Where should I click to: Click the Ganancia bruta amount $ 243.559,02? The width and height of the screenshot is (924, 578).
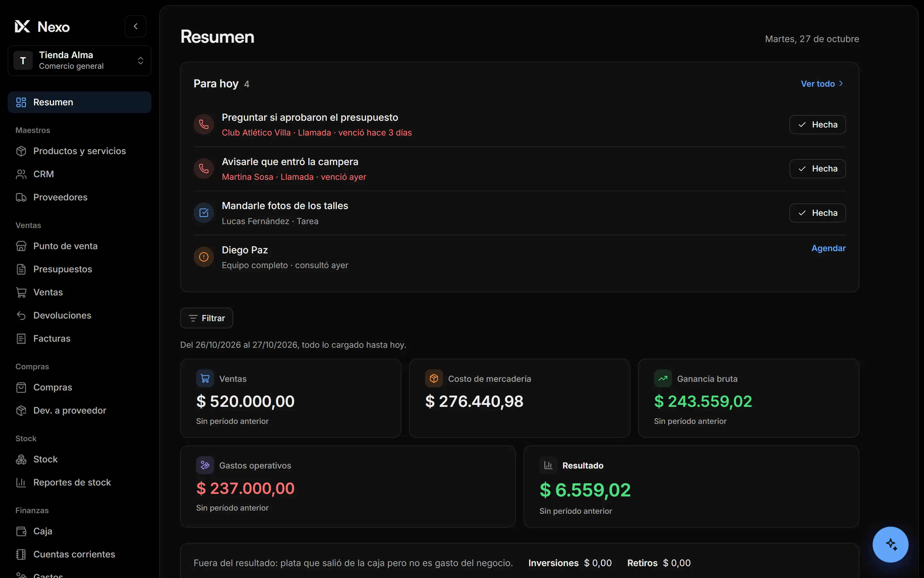click(703, 401)
